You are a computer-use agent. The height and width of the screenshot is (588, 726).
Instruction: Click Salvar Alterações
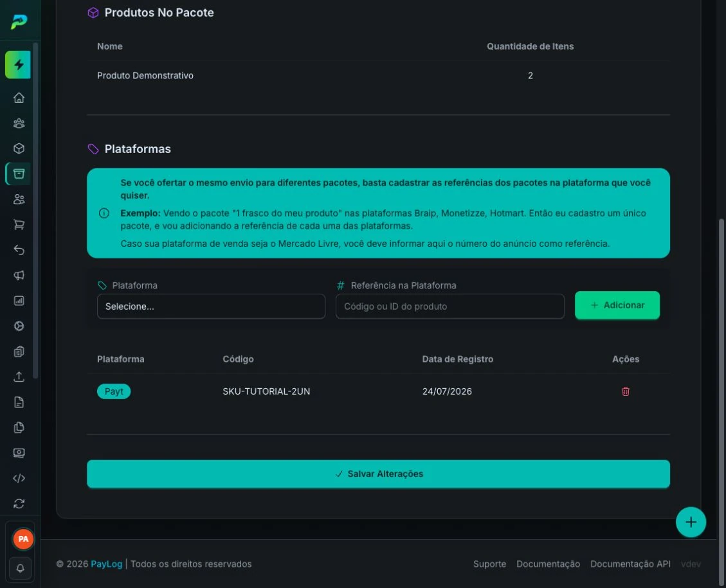coord(378,474)
